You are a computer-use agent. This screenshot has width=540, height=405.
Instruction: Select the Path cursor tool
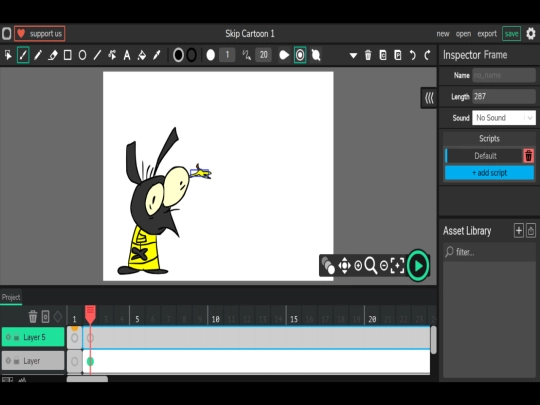(x=112, y=55)
